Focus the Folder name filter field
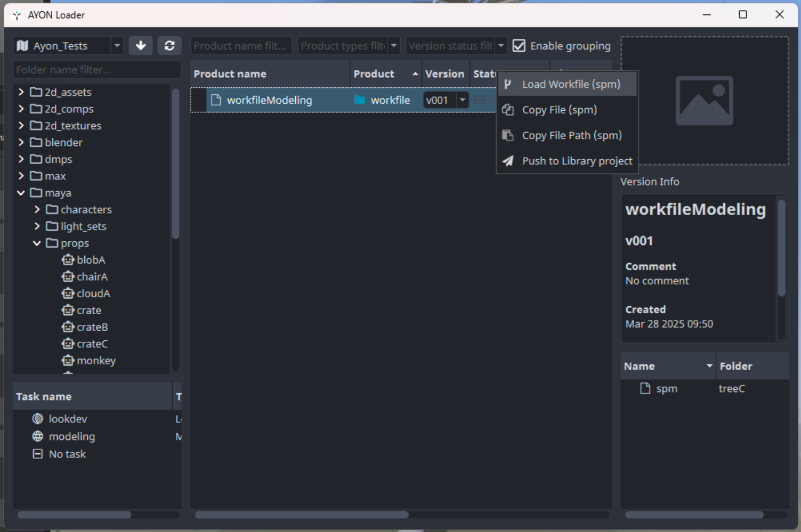 coord(97,70)
